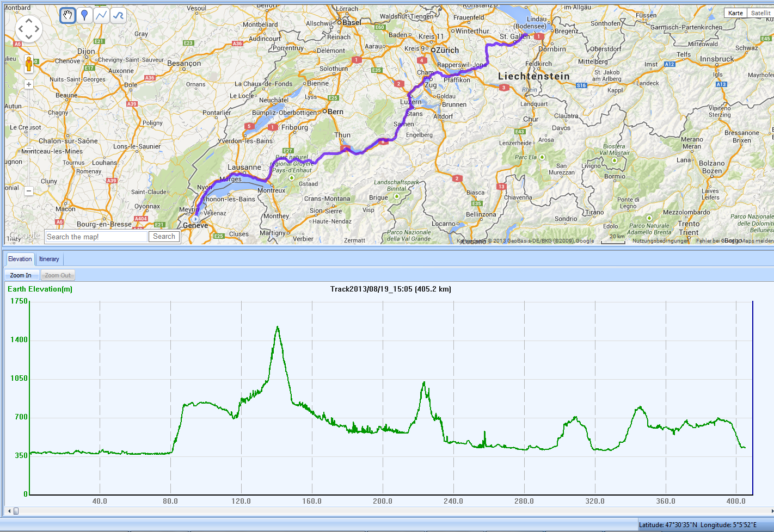Open the Elevation tab
The width and height of the screenshot is (774, 532).
pos(20,259)
